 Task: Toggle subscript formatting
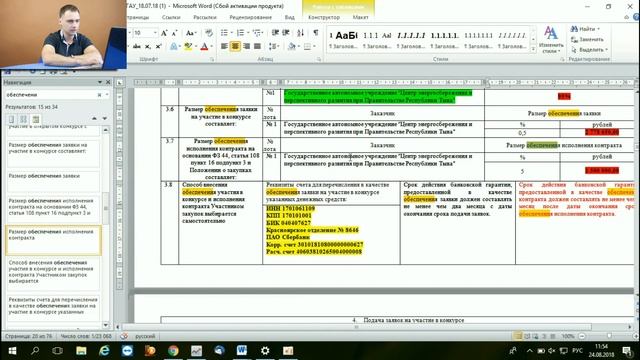point(148,47)
